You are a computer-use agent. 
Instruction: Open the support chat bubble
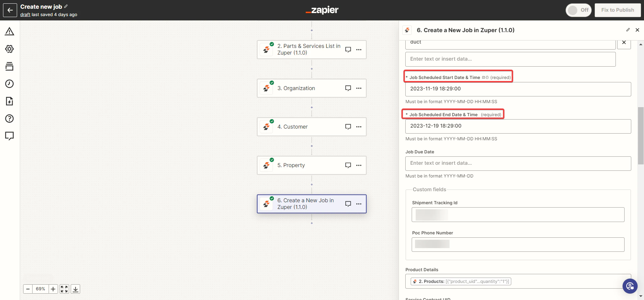[630, 286]
